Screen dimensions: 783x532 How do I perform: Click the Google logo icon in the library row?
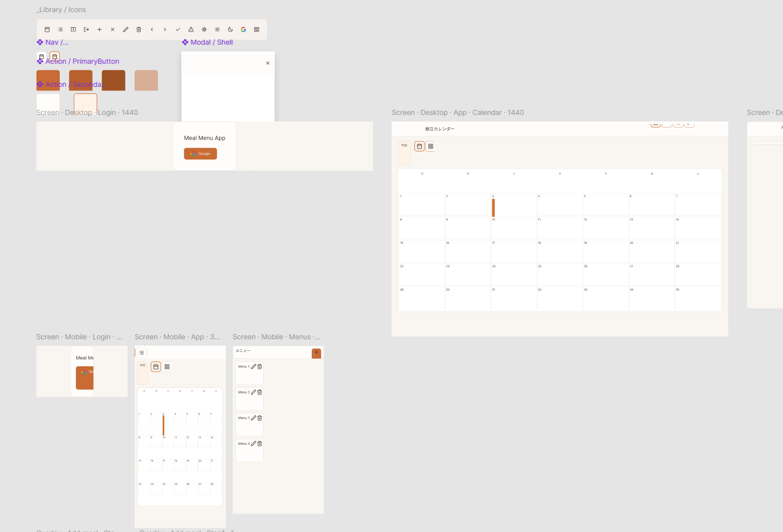[x=244, y=30]
